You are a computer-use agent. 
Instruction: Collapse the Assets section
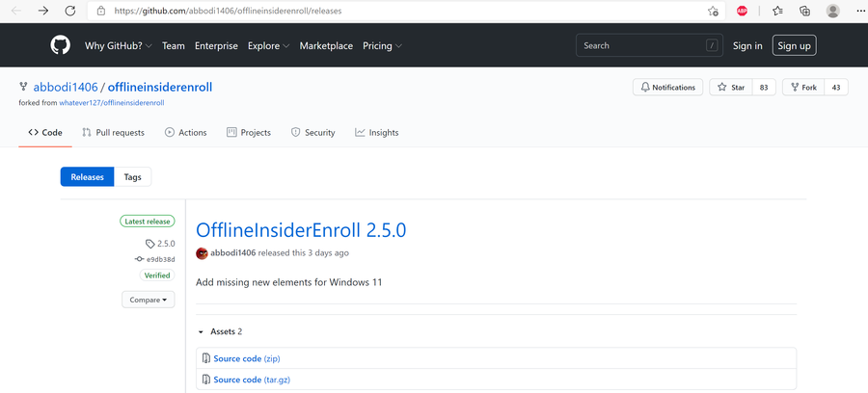point(220,331)
